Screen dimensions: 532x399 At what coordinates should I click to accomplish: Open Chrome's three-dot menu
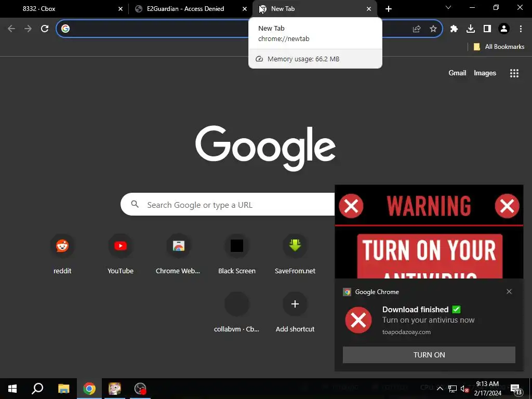521,29
